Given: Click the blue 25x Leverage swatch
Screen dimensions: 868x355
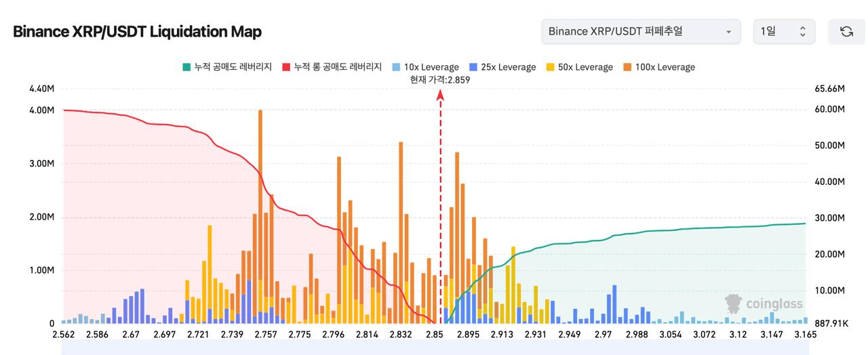Looking at the screenshot, I should [x=473, y=67].
